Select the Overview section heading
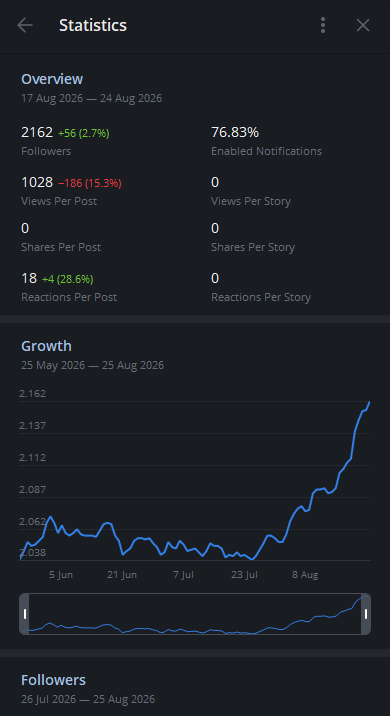This screenshot has height=716, width=390. point(52,79)
